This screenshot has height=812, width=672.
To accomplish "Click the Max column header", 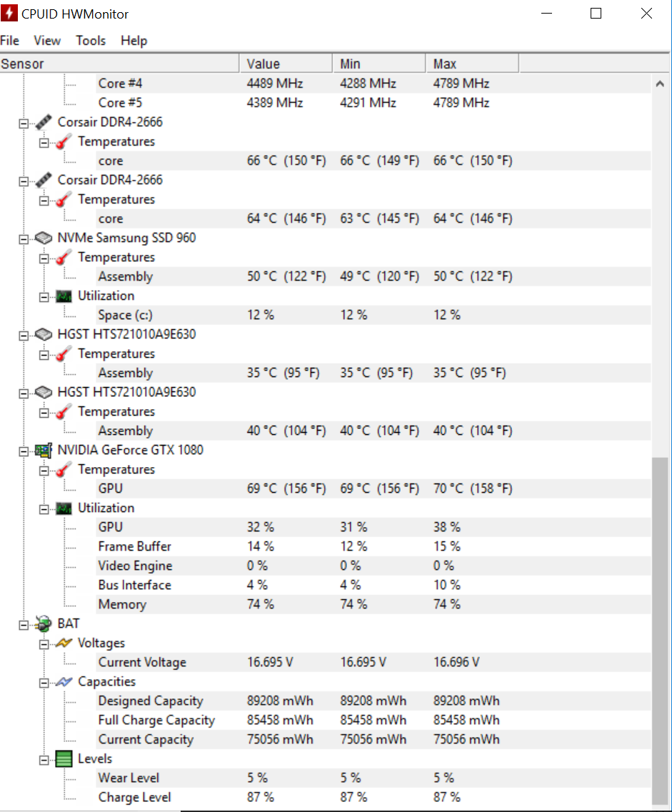I will 471,64.
